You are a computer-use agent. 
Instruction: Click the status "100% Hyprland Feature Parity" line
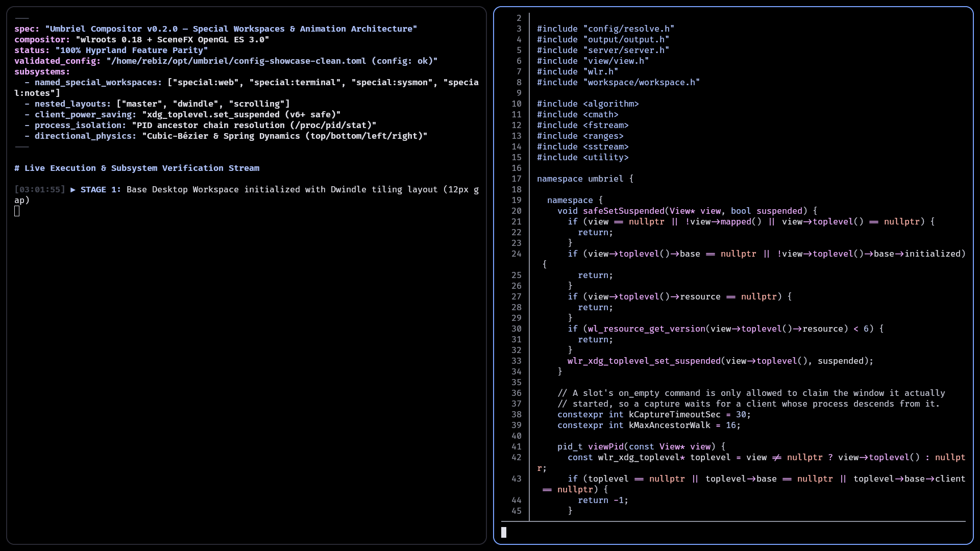(x=111, y=51)
